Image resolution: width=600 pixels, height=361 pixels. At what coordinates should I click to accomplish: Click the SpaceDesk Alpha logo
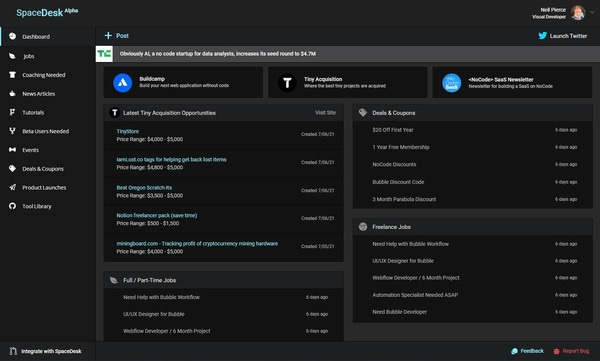tap(47, 13)
